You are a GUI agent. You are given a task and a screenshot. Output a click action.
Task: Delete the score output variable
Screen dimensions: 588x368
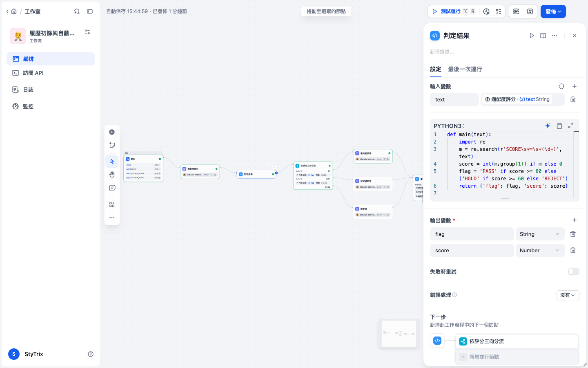[573, 250]
